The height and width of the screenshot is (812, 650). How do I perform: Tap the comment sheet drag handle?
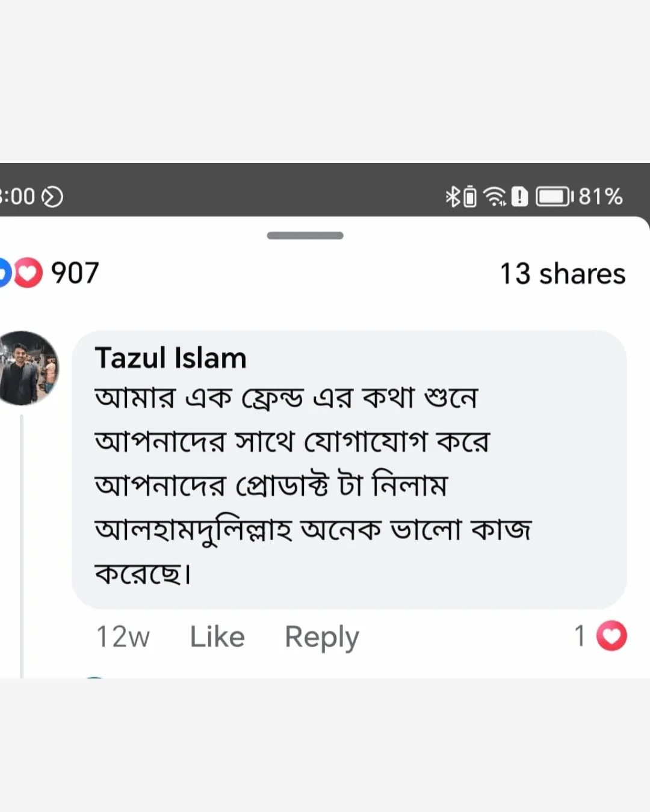coord(305,235)
